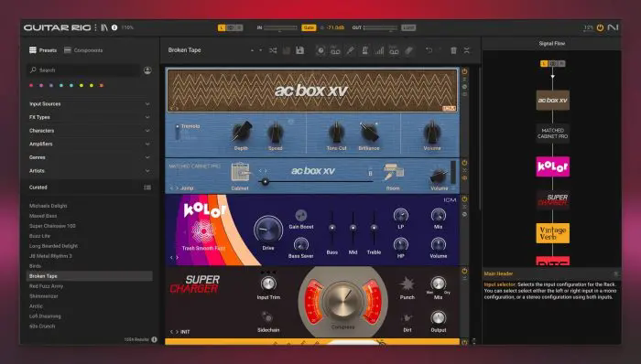Open the Tapedeck Pre tool

click(x=335, y=50)
